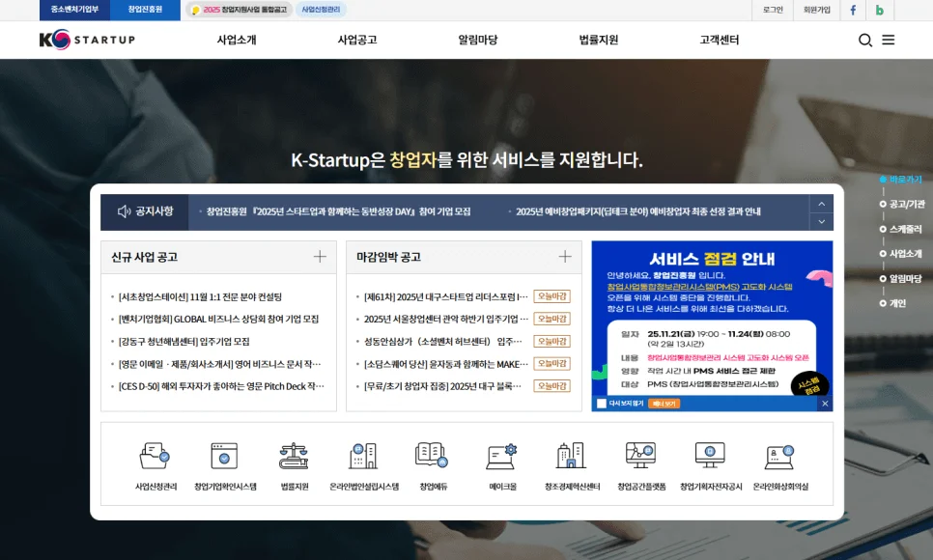
Task: Check the 다시보지않기 checkbox
Action: pyautogui.click(x=602, y=404)
